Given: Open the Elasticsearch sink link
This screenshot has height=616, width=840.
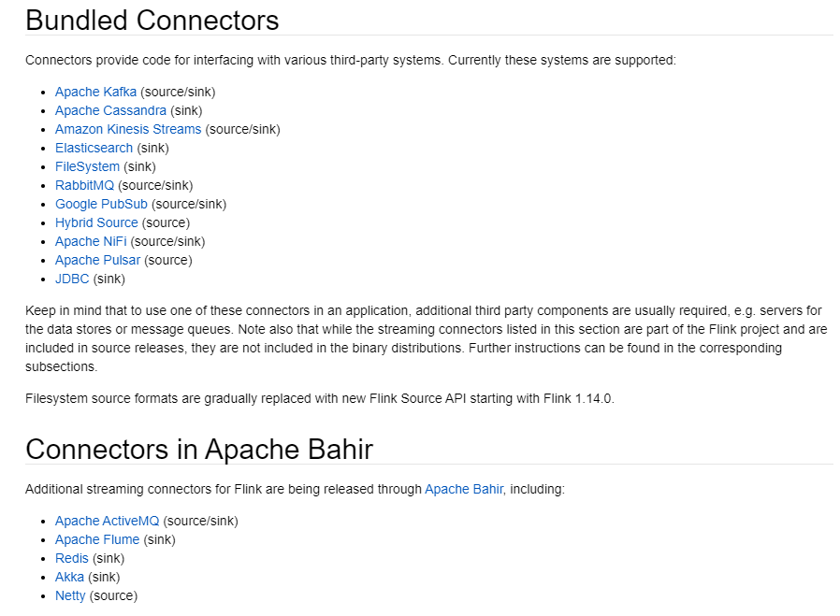Looking at the screenshot, I should 94,149.
